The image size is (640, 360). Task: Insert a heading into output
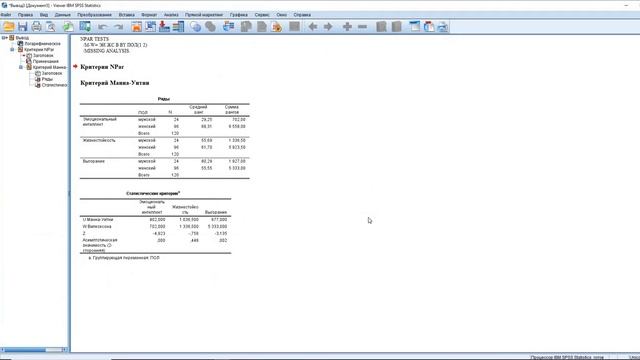(x=415, y=27)
